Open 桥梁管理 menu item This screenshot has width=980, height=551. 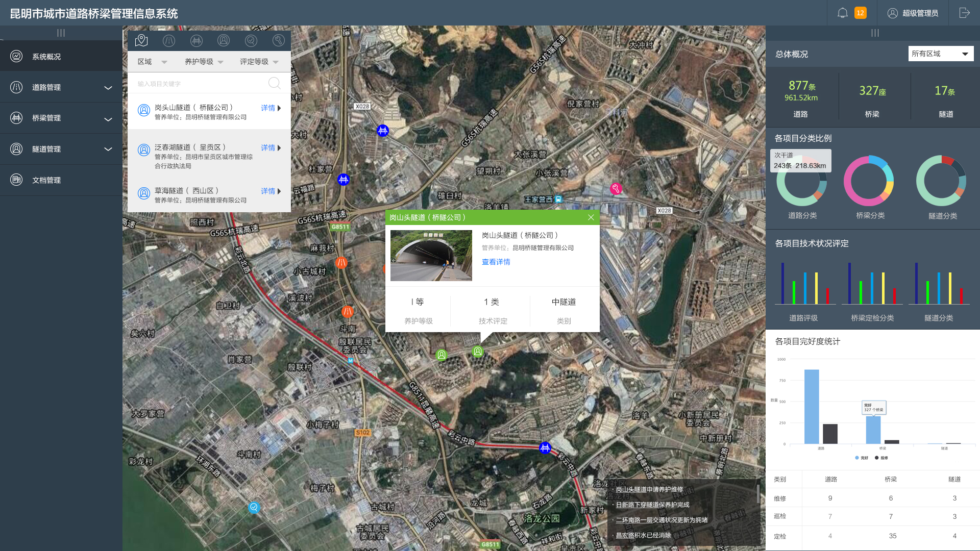point(61,118)
